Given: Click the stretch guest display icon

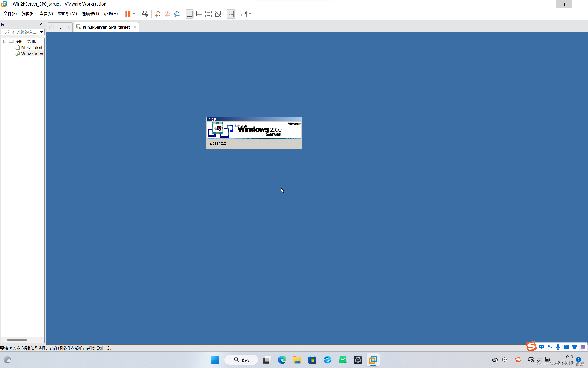Looking at the screenshot, I should coord(244,14).
